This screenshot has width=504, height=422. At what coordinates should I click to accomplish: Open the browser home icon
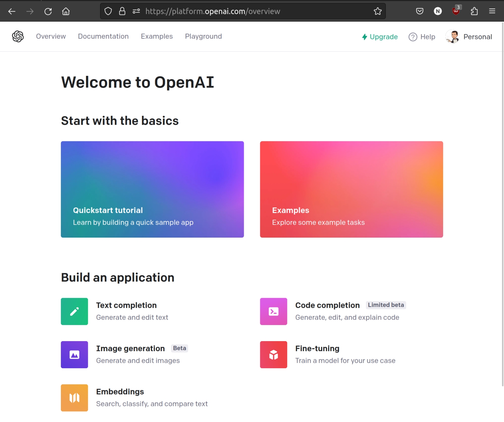point(66,11)
